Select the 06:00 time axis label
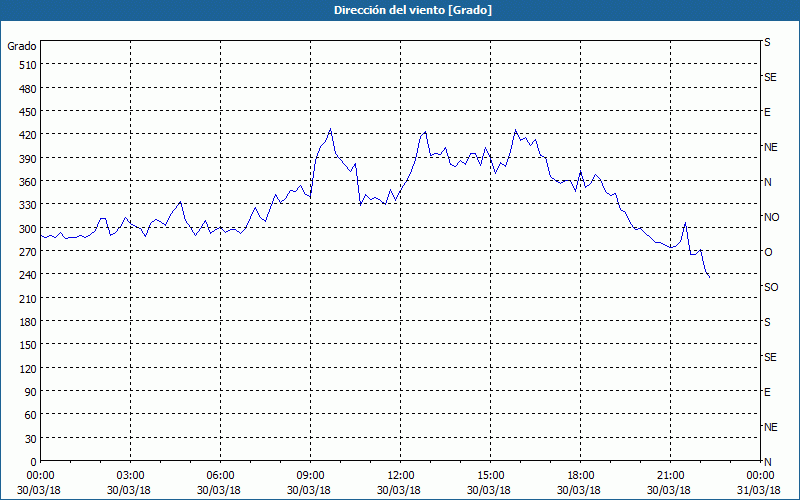This screenshot has height=500, width=800. click(218, 476)
